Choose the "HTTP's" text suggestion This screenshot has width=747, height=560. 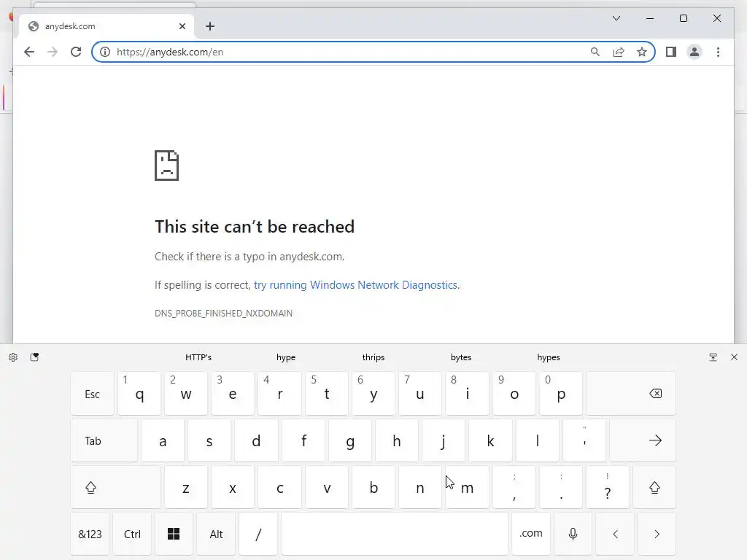coord(198,357)
